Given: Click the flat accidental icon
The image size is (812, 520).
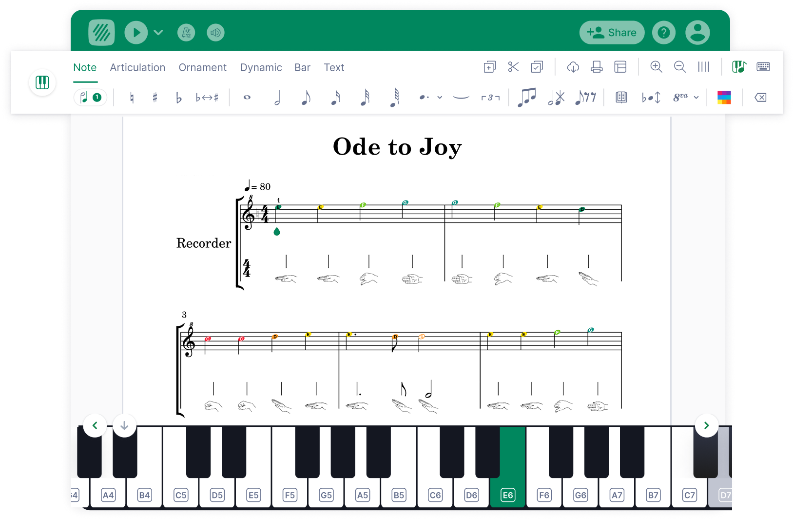Looking at the screenshot, I should click(x=178, y=98).
